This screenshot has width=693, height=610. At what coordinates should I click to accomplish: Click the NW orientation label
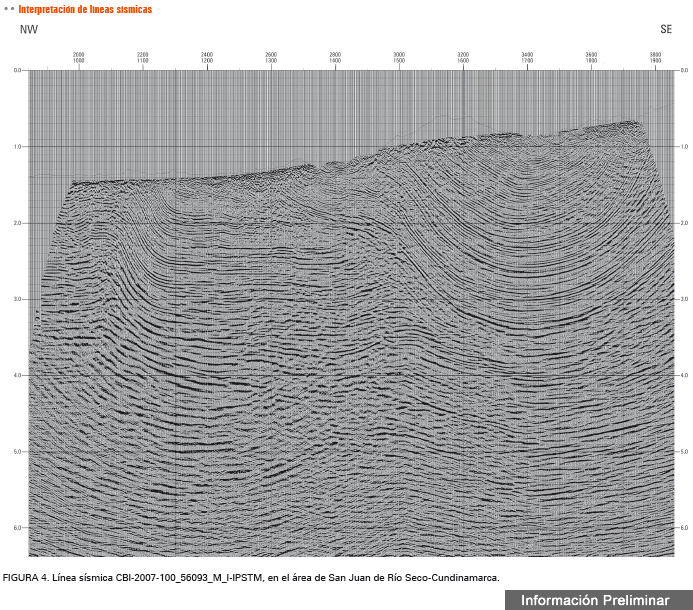click(x=29, y=29)
